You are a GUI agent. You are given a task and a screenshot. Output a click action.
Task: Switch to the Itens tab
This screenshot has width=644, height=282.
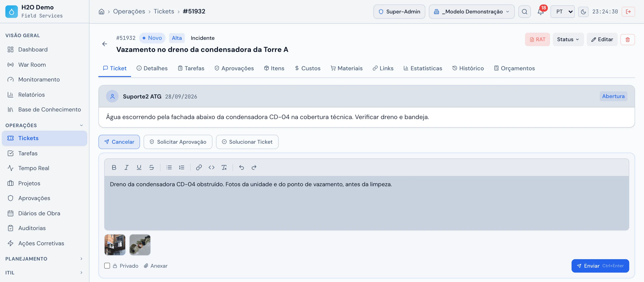click(x=274, y=68)
